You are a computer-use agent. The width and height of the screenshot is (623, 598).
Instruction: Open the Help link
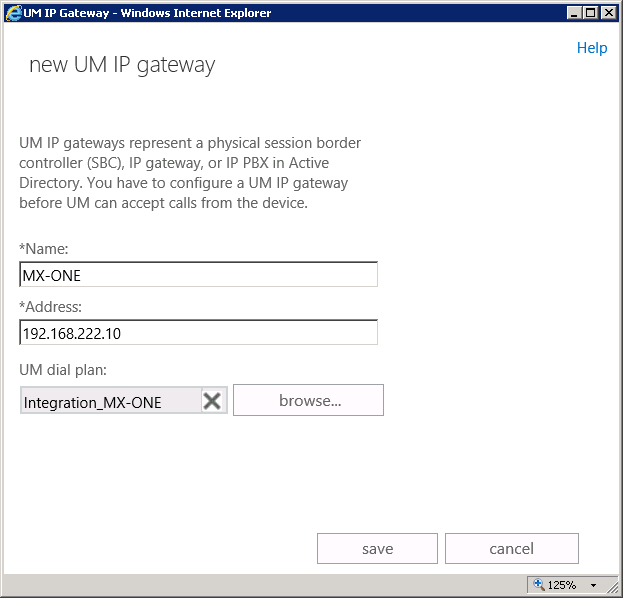pyautogui.click(x=591, y=48)
